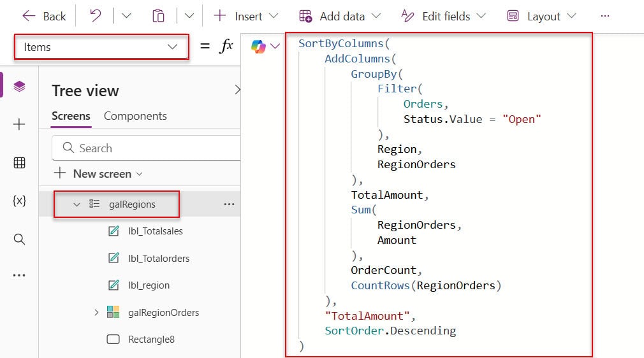Focus the tree view Search box
Screen dimensions: 644x358
[x=146, y=148]
